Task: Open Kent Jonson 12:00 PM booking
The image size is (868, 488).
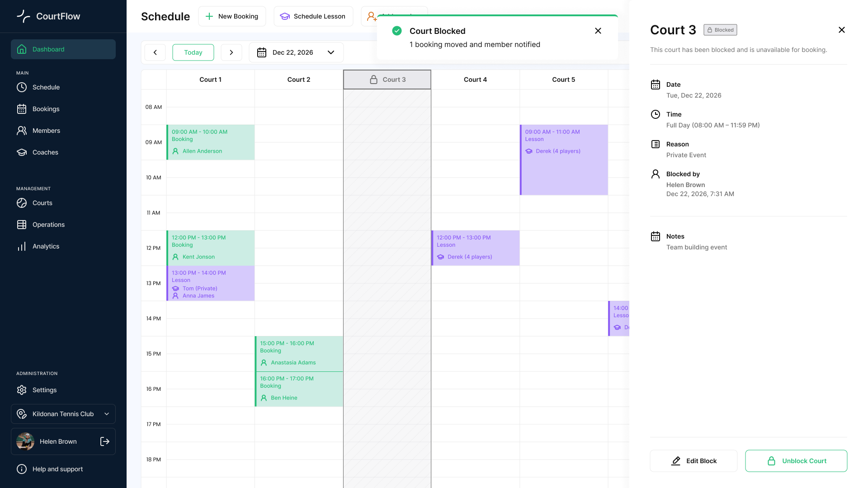Action: point(211,248)
